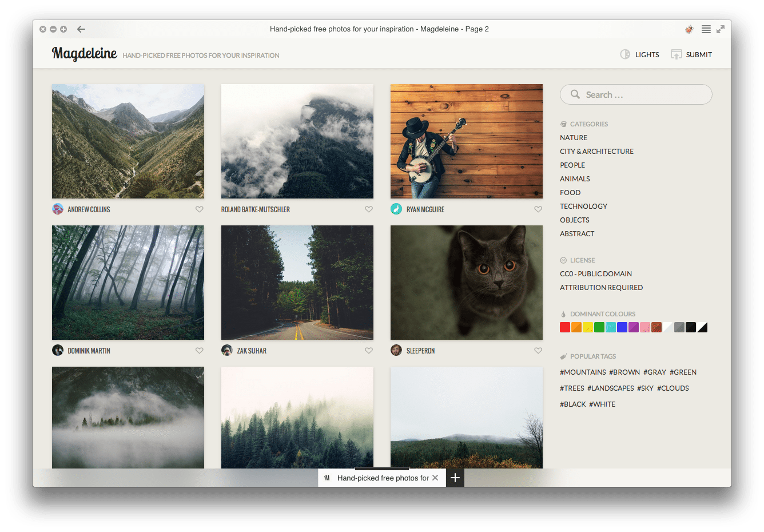Pick the brown dominant colour swatch
The width and height of the screenshot is (764, 532).
(x=656, y=327)
